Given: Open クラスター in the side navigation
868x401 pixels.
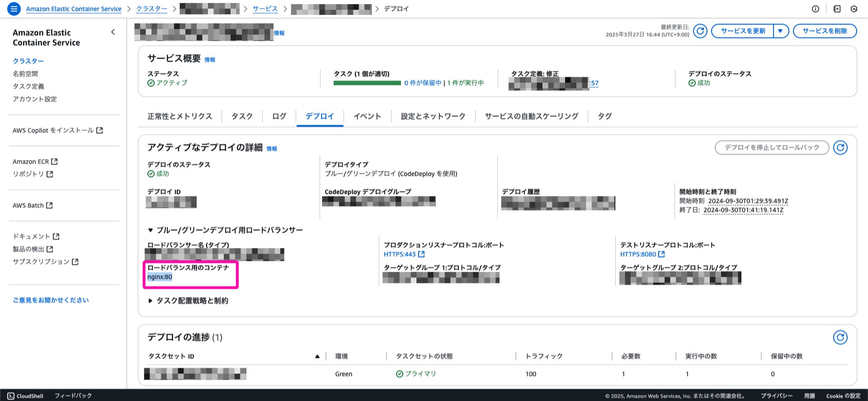Looking at the screenshot, I should 28,61.
